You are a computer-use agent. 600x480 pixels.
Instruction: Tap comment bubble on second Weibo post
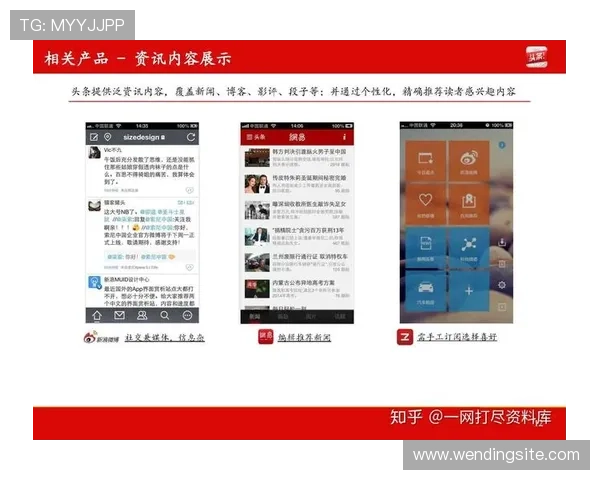[189, 267]
